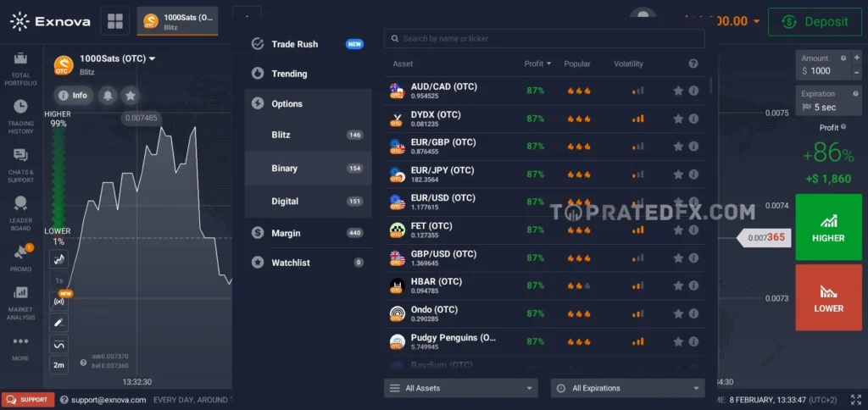Open the Margin category
Image resolution: width=868 pixels, height=410 pixels.
pos(309,233)
